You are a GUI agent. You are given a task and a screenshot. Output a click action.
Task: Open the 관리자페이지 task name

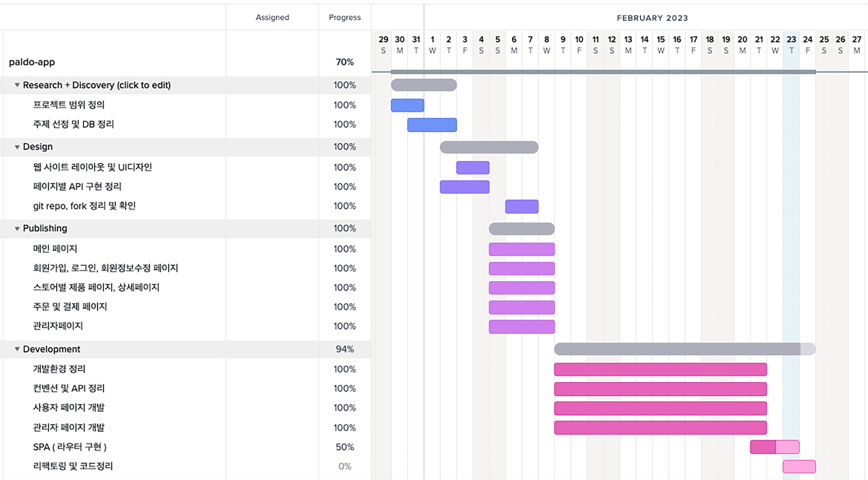(x=58, y=326)
